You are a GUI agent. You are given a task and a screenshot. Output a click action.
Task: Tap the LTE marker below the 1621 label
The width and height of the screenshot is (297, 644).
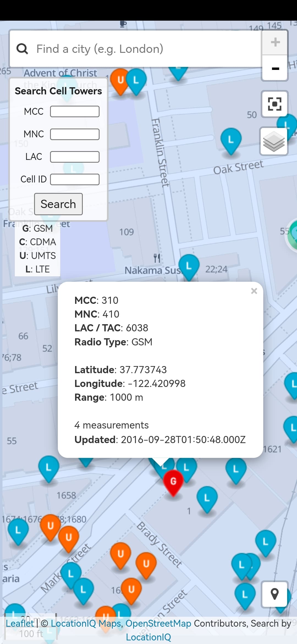pos(236,471)
